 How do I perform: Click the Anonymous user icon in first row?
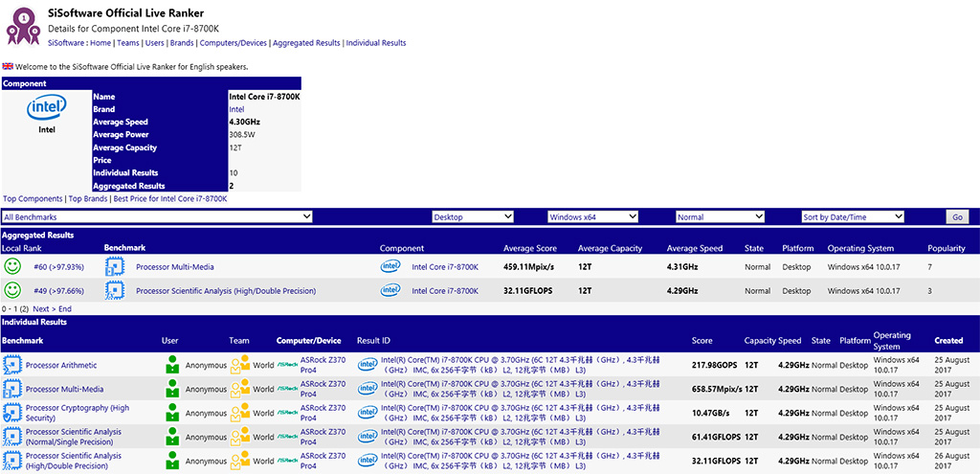click(x=172, y=365)
